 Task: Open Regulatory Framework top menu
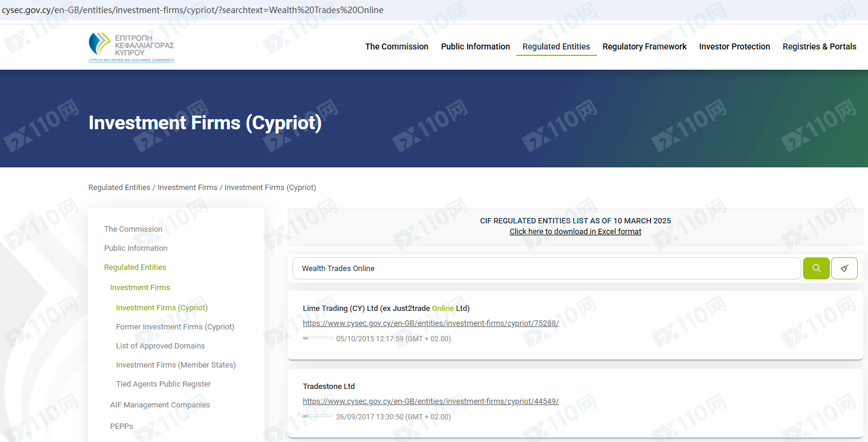(644, 46)
